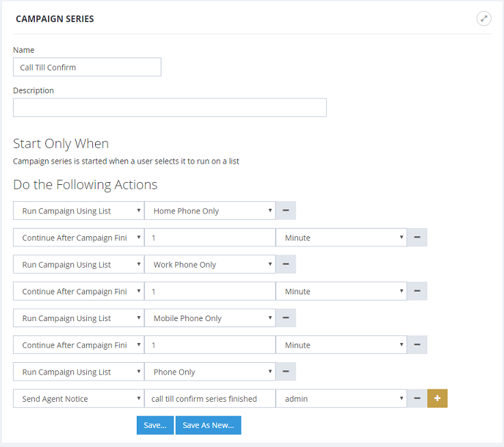
Task: Expand the first Run Campaign Using List dropdown
Action: (x=78, y=211)
